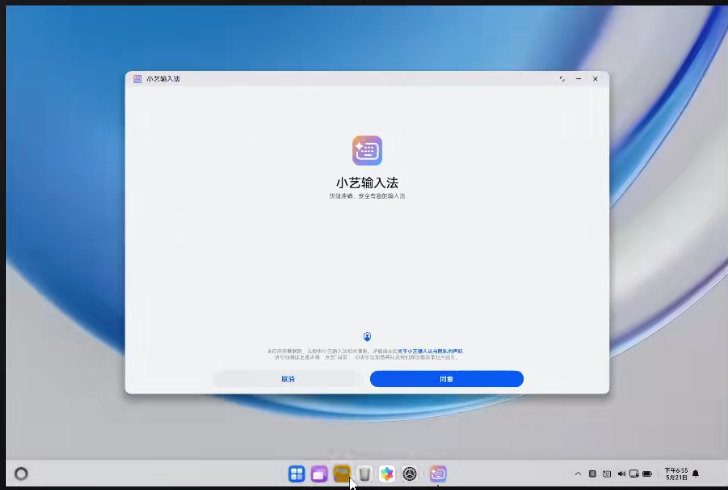Click the blue 同意 (Agree) button
This screenshot has height=490, width=728.
[x=447, y=379]
